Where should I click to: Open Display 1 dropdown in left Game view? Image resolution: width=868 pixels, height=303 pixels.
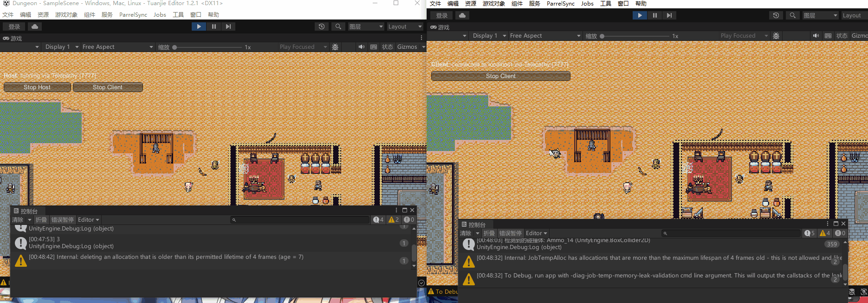coord(61,47)
